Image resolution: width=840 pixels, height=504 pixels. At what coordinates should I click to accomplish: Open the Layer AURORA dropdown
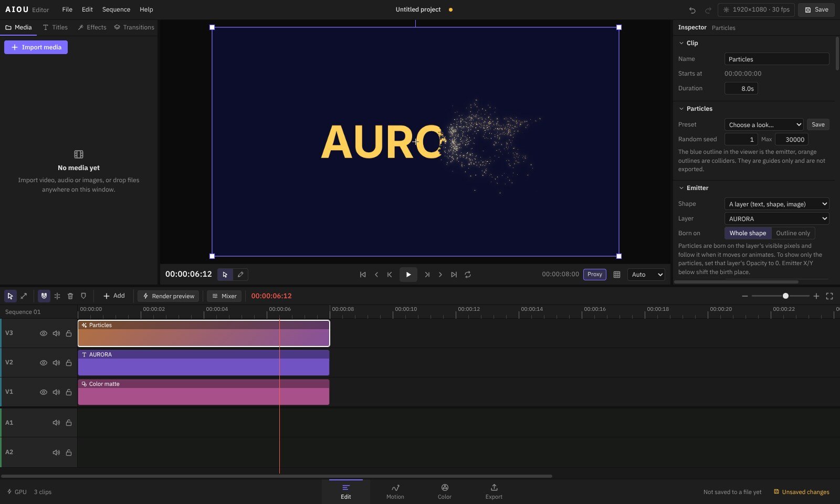(776, 218)
